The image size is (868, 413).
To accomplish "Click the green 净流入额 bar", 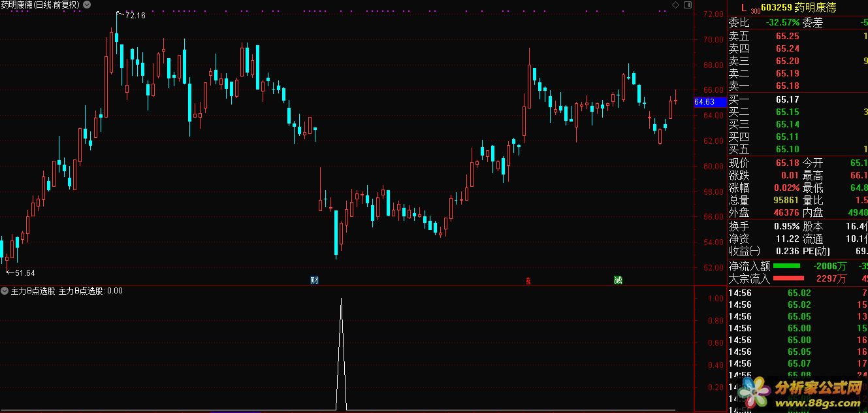I will click(786, 266).
